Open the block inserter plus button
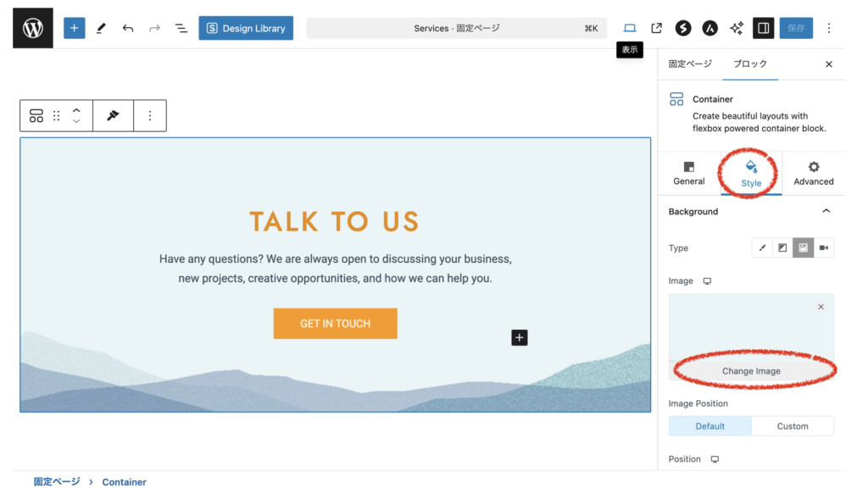Image resolution: width=868 pixels, height=500 pixels. (75, 28)
